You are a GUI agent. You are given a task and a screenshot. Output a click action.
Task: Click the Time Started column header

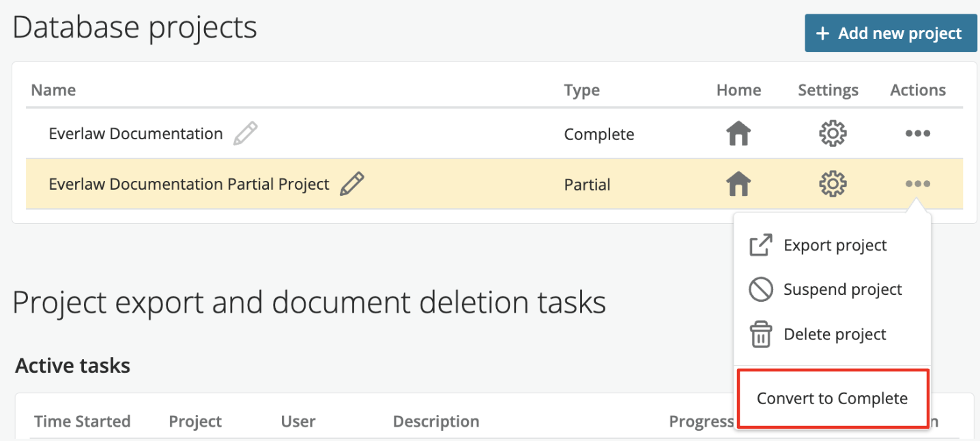pos(82,421)
